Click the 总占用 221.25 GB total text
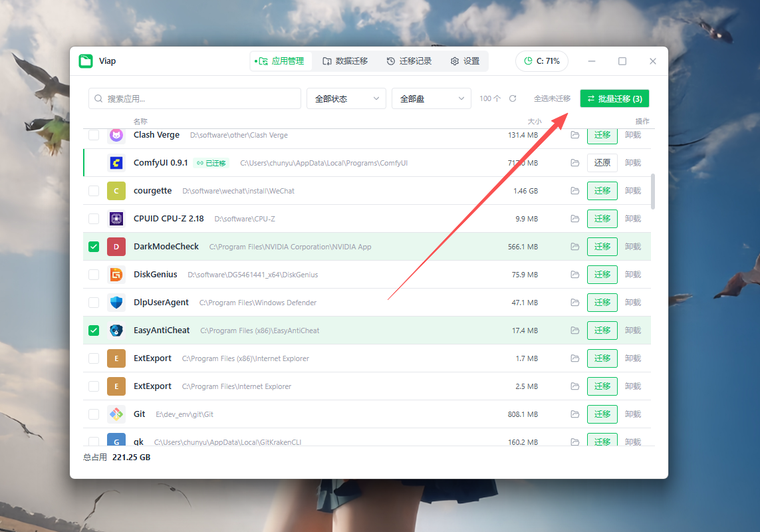The image size is (760, 532). coord(117,458)
